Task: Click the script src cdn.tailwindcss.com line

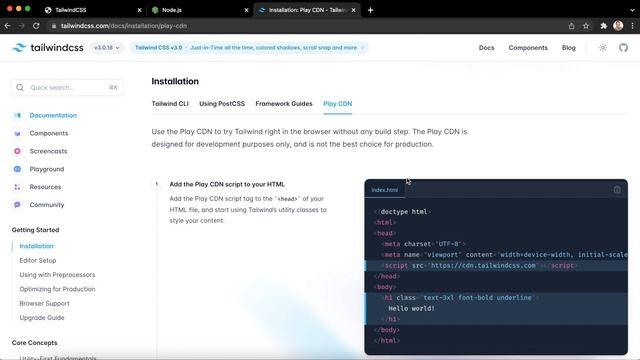Action: click(496, 265)
